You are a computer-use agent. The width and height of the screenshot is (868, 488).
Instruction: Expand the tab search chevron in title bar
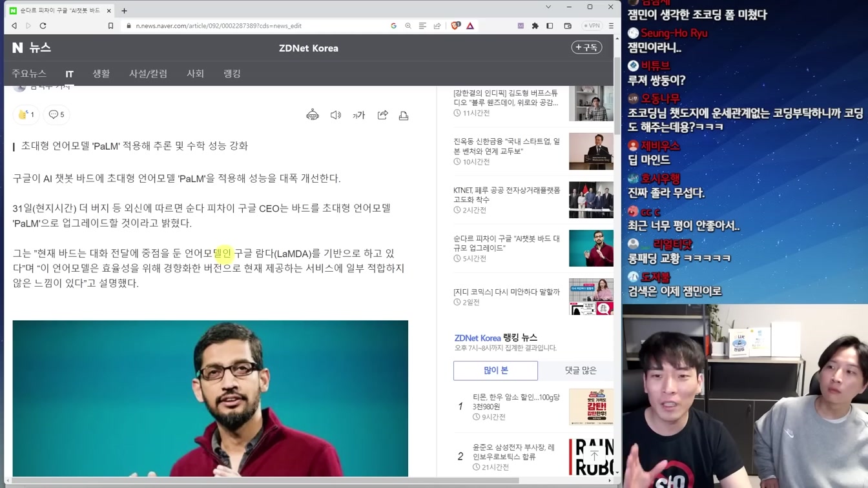pos(548,7)
